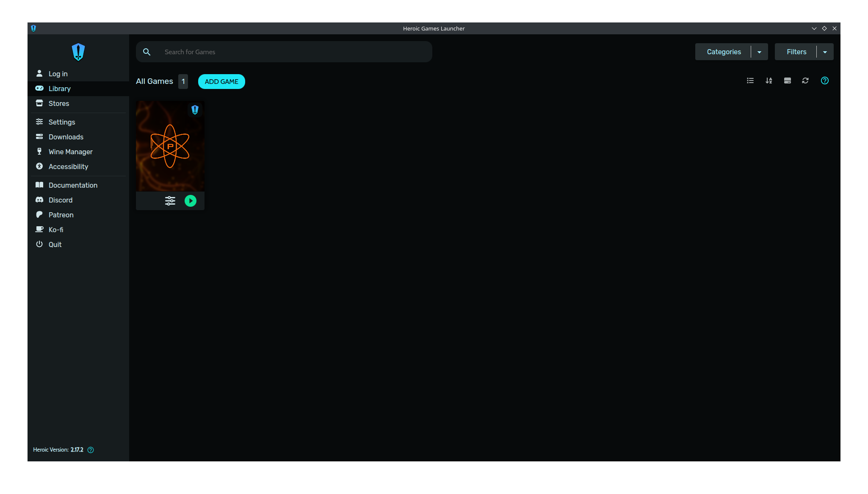Screen dimensions: 868x494
Task: Open the Downloads page
Action: (x=78, y=137)
